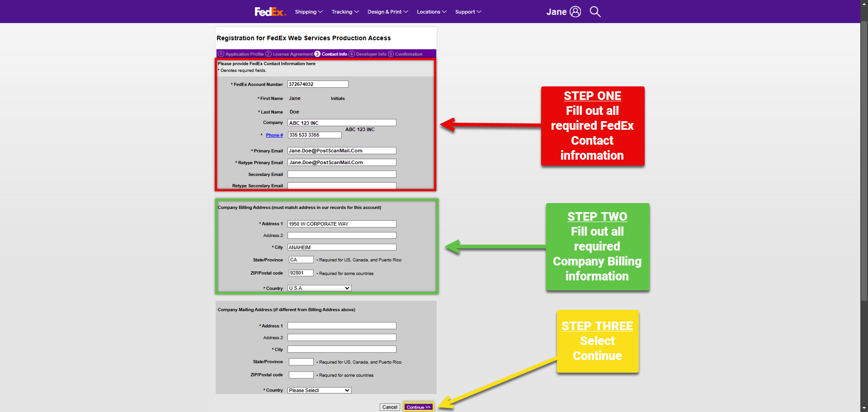
Task: Click the FedEx Account Number field
Action: [x=318, y=84]
